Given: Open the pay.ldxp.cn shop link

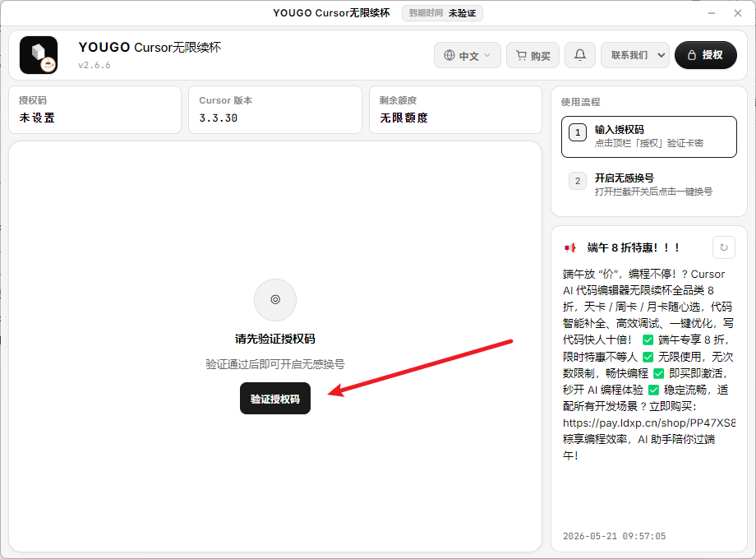Looking at the screenshot, I should [649, 423].
